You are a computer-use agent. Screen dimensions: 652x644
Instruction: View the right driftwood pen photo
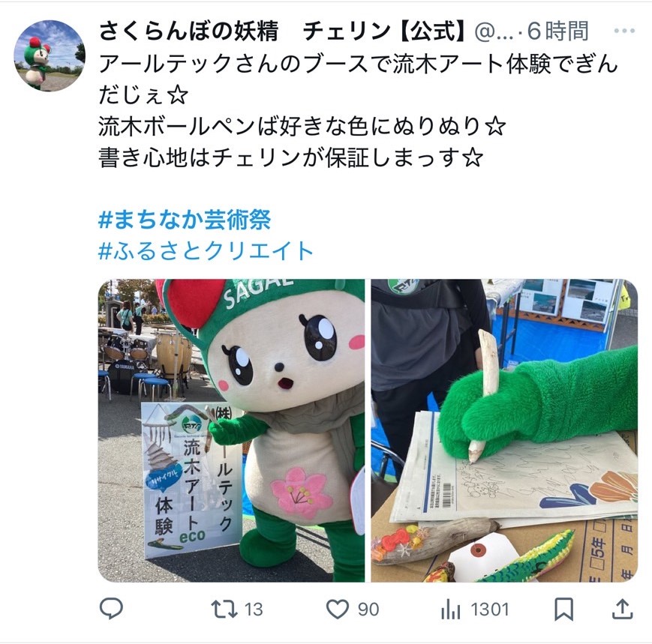point(504,430)
